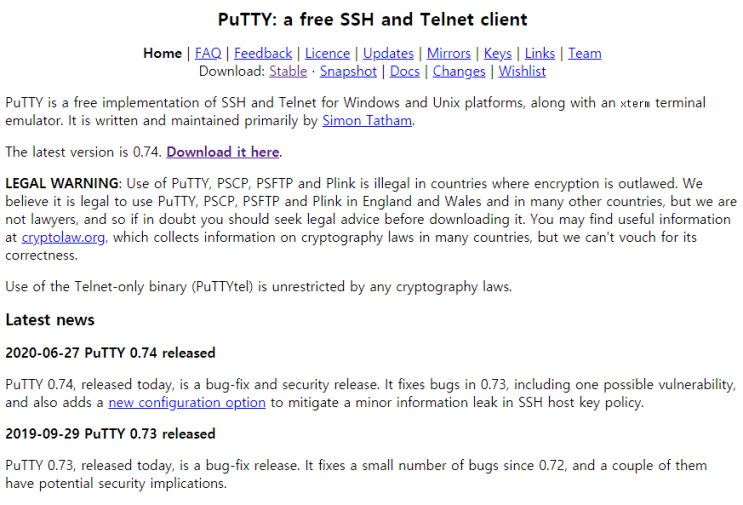
Task: Click the bold 'Download it here' link
Action: coord(223,152)
